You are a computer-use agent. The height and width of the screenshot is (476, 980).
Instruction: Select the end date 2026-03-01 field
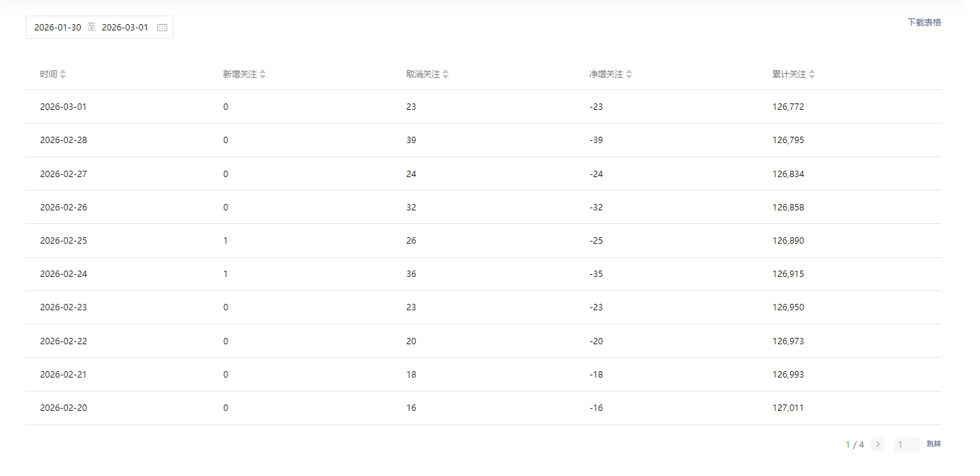tap(125, 28)
